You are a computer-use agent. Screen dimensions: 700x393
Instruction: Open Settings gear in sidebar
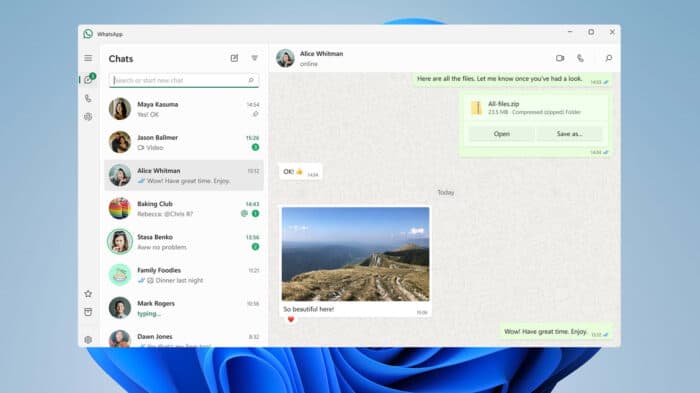[88, 340]
